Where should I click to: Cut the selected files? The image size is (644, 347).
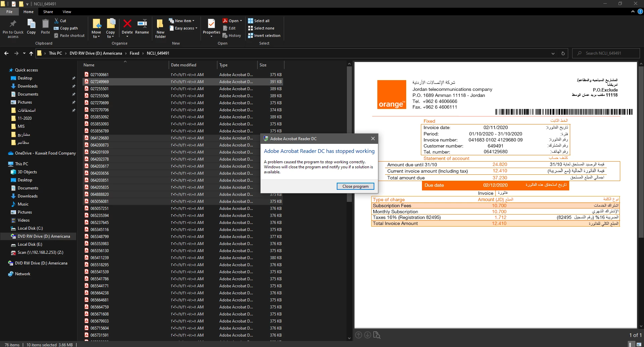pyautogui.click(x=60, y=21)
